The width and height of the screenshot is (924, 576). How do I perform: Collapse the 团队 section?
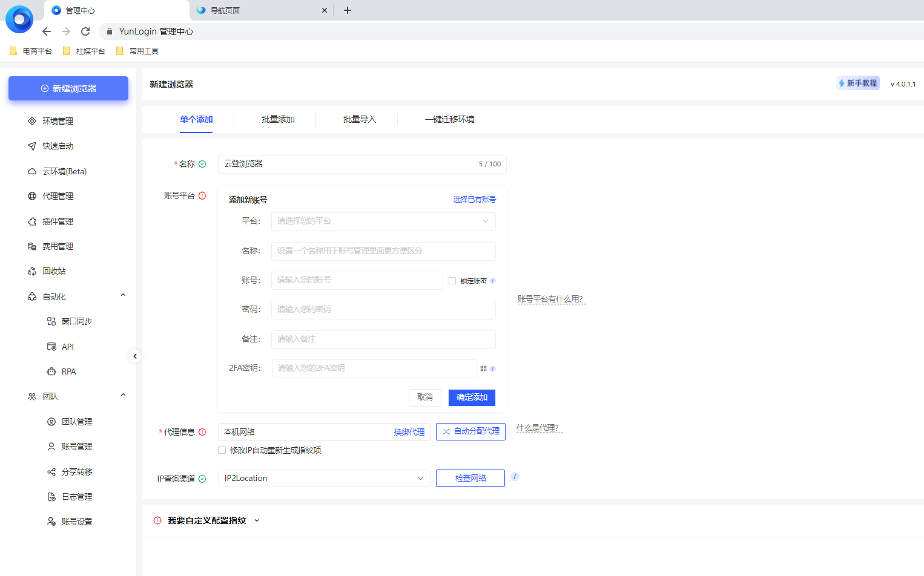pyautogui.click(x=123, y=395)
